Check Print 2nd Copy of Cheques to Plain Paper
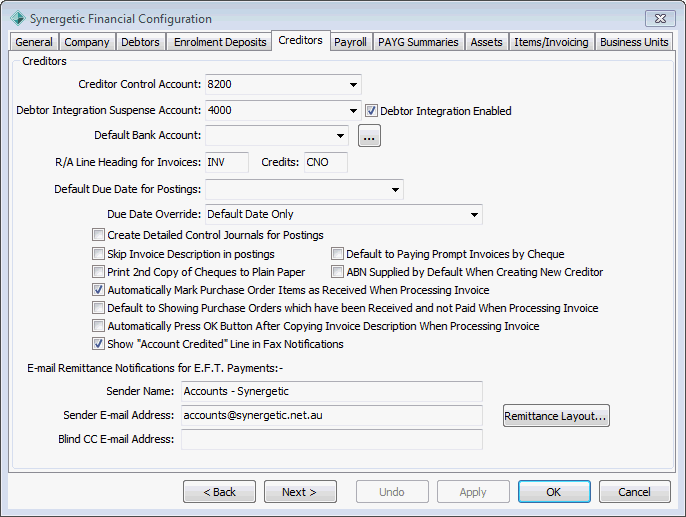The image size is (686, 517). (98, 272)
